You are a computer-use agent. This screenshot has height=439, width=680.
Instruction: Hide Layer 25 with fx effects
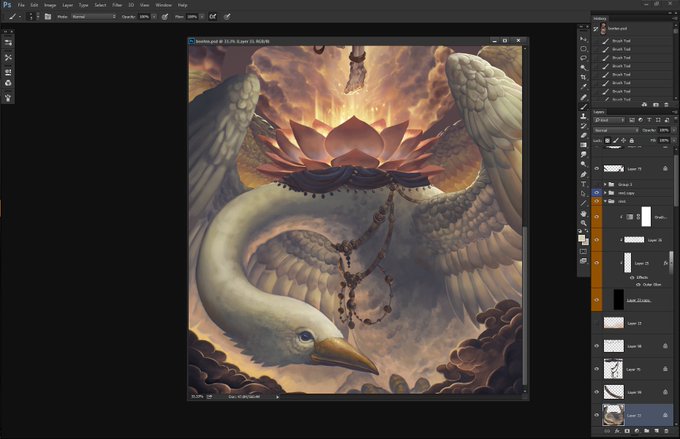(x=597, y=263)
